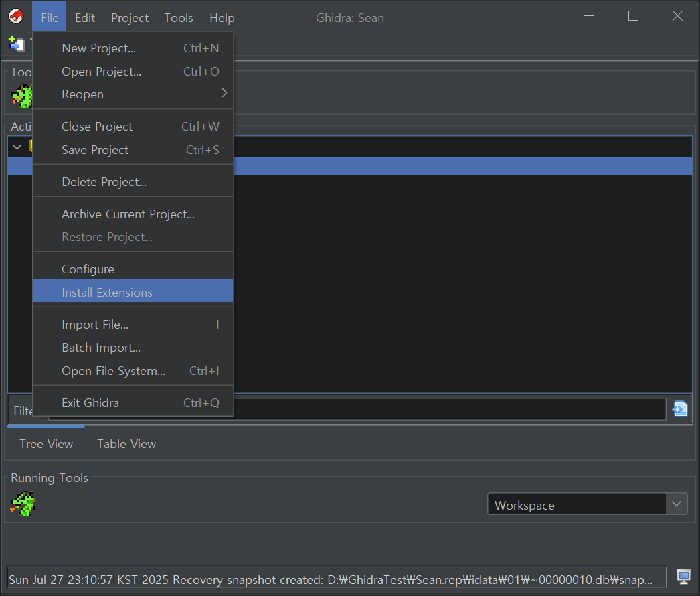Switch to the Tree View tab
The image size is (700, 596).
pyautogui.click(x=46, y=443)
